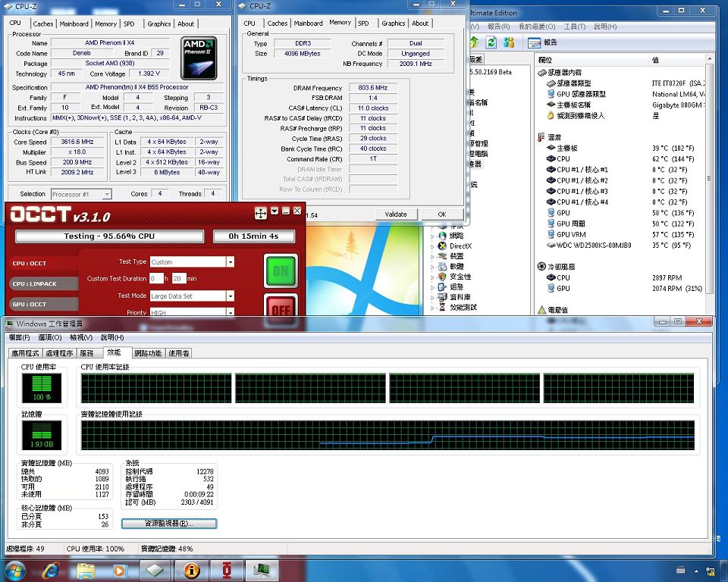Open Windows Media Player from the taskbar
Image resolution: width=728 pixels, height=582 pixels.
(x=119, y=571)
